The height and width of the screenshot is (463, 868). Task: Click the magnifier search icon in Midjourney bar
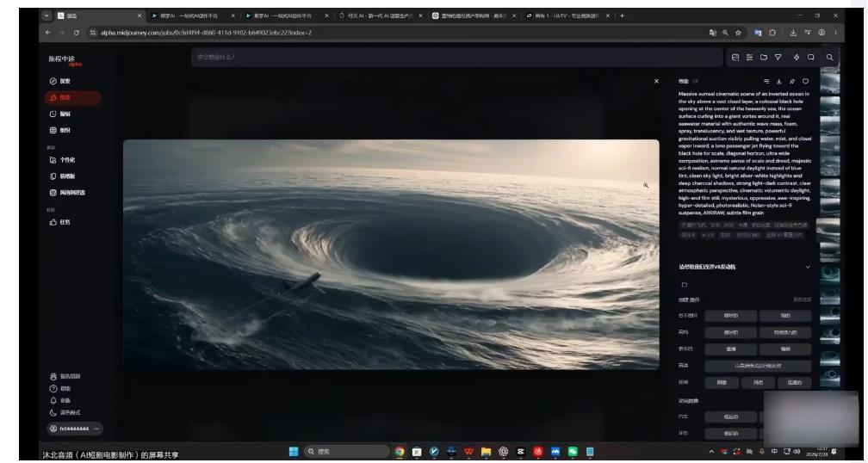click(830, 57)
